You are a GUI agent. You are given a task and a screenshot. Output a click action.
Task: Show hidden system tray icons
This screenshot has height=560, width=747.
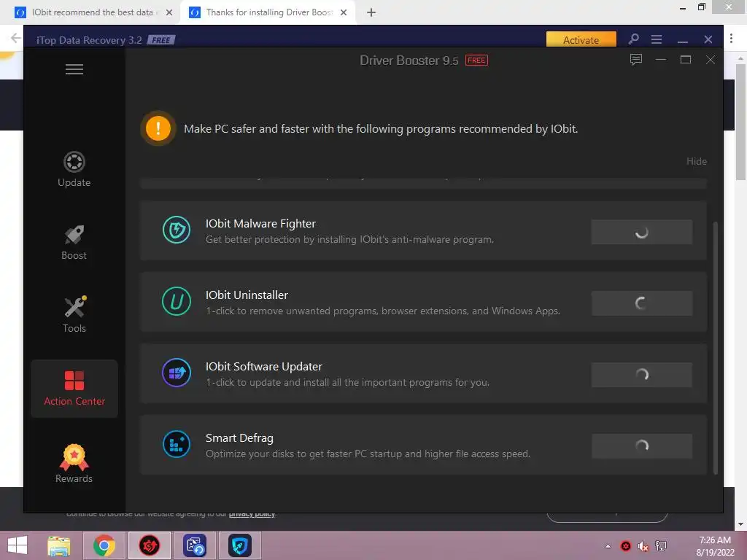(608, 546)
